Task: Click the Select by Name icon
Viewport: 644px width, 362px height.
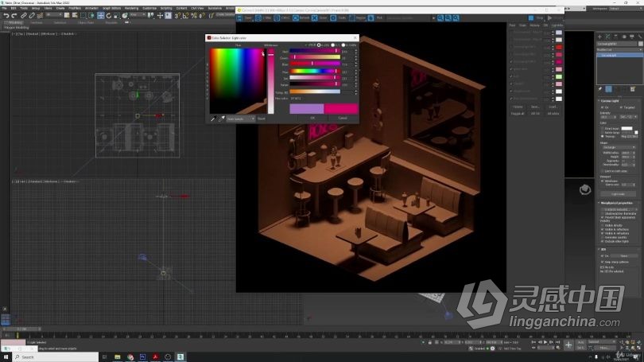Action: coord(75,16)
